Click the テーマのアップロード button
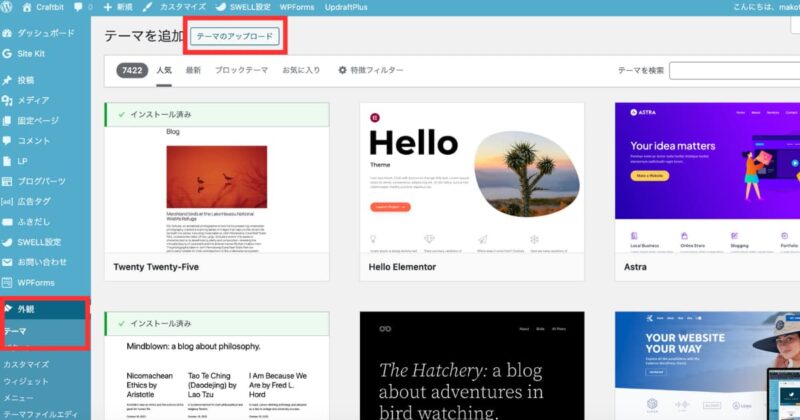Screen dimensions: 800x420 point(235,36)
